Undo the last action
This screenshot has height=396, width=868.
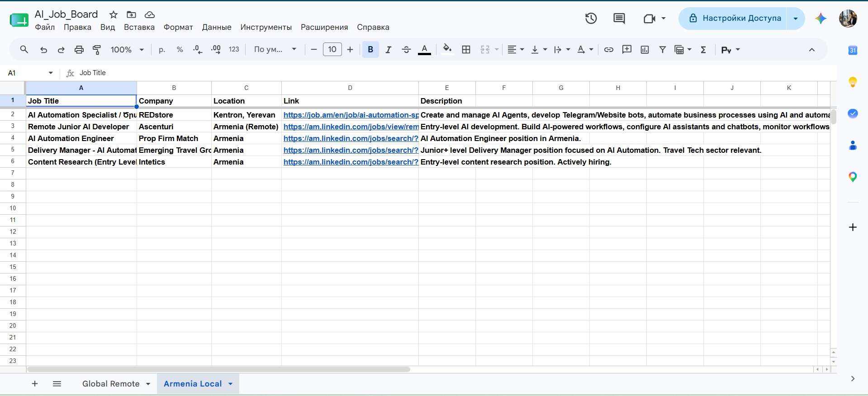click(43, 50)
